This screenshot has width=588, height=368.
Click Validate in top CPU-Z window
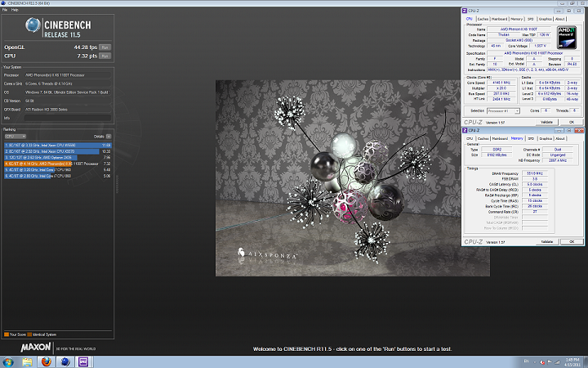546,122
